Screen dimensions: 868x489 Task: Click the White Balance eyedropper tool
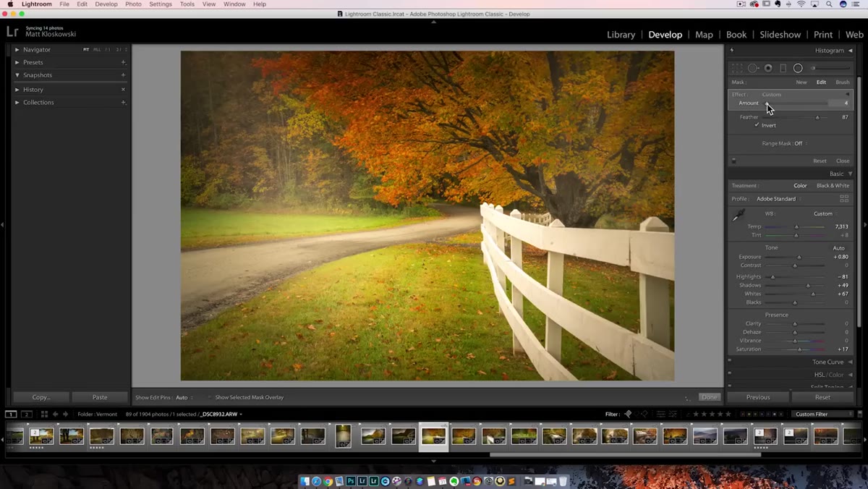(739, 216)
